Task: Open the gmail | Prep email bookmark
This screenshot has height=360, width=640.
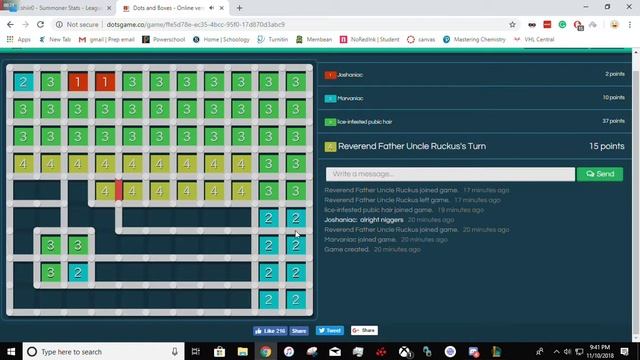Action: coord(107,39)
